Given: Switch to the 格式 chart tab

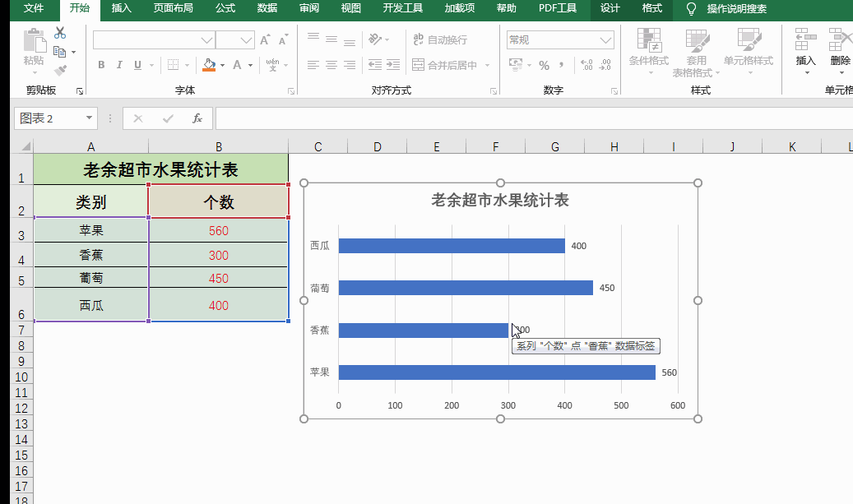Looking at the screenshot, I should 651,8.
